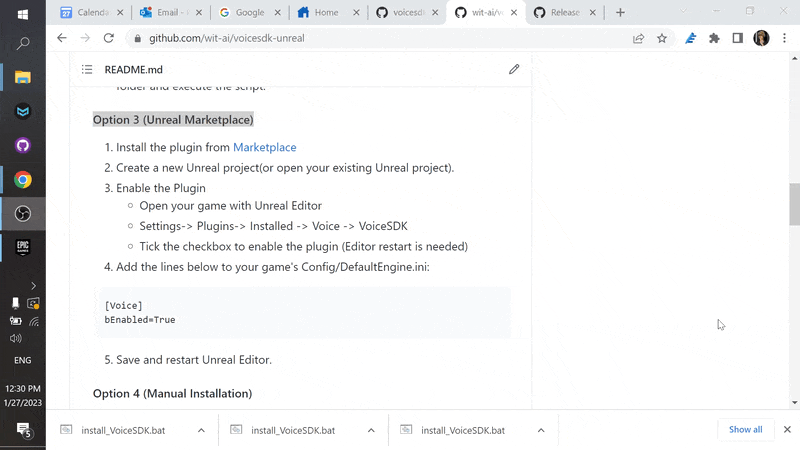Viewport: 800px width, 450px height.
Task: Reload the GitHub page
Action: [x=109, y=38]
